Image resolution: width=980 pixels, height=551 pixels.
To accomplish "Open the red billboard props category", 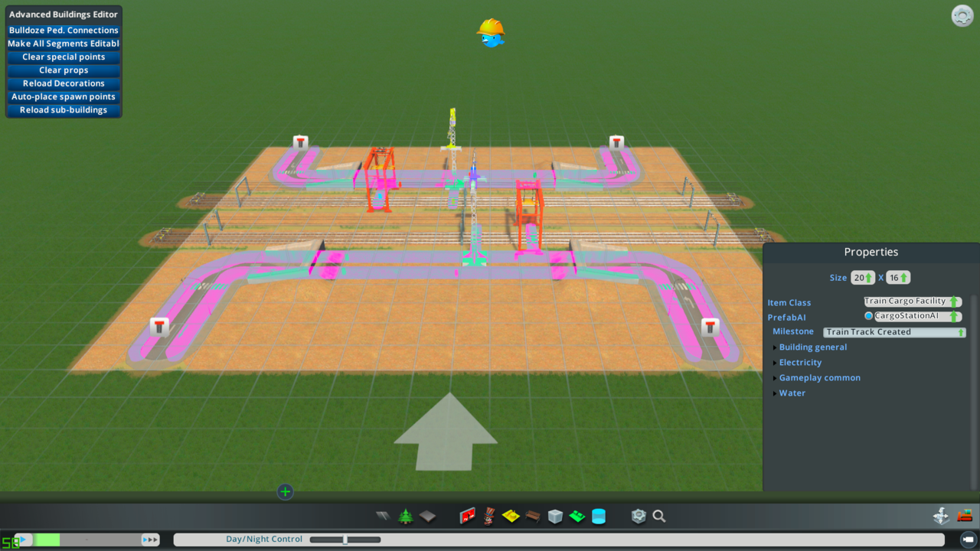I will click(x=468, y=517).
